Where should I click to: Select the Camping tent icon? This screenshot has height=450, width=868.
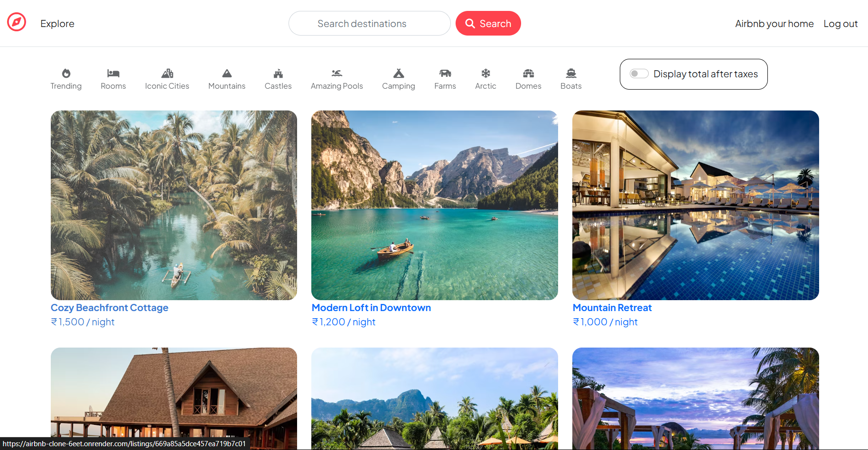pos(399,73)
